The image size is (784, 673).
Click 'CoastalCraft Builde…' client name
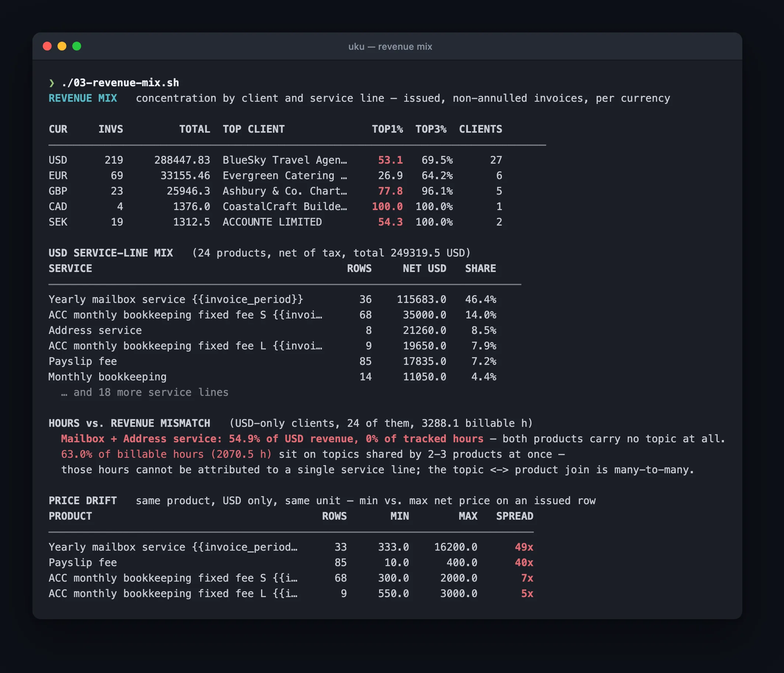click(285, 207)
